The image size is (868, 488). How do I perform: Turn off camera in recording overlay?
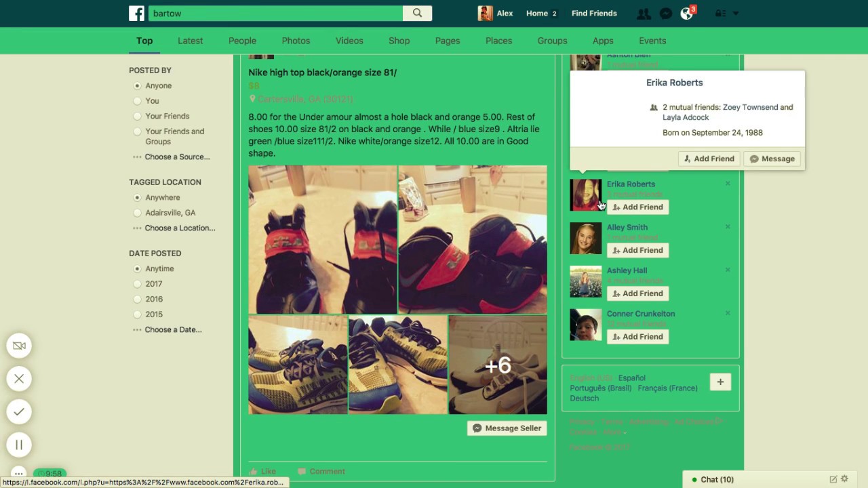[x=19, y=346]
